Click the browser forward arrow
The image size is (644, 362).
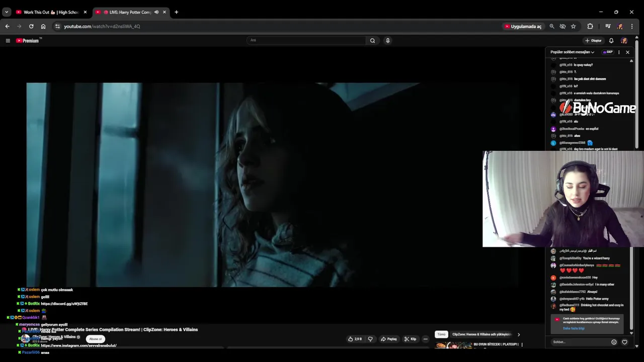[x=19, y=26]
